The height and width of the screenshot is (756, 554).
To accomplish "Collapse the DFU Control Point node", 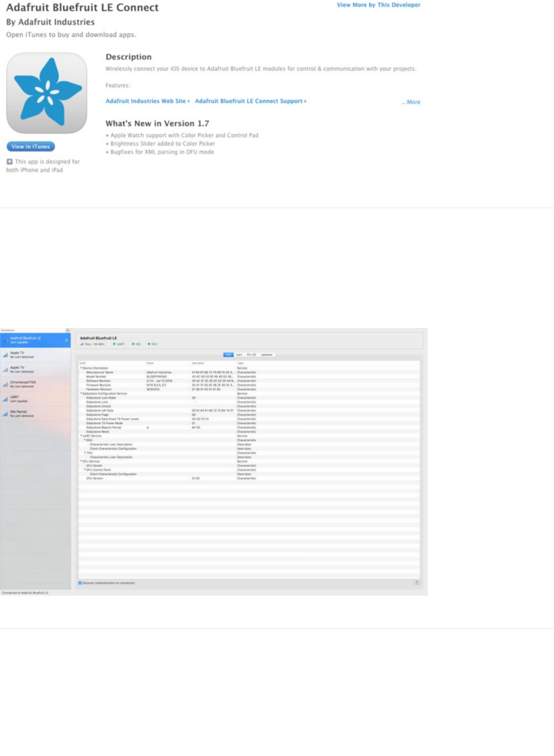I will [x=85, y=470].
